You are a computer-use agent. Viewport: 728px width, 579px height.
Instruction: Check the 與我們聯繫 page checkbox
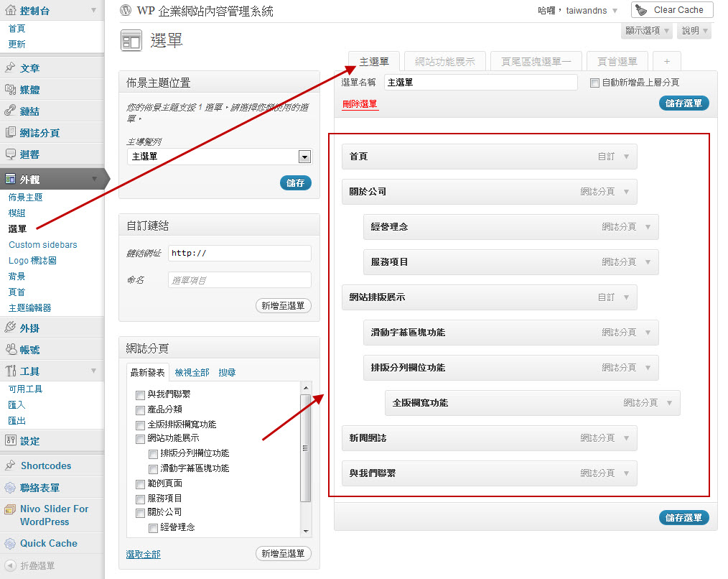(x=140, y=395)
